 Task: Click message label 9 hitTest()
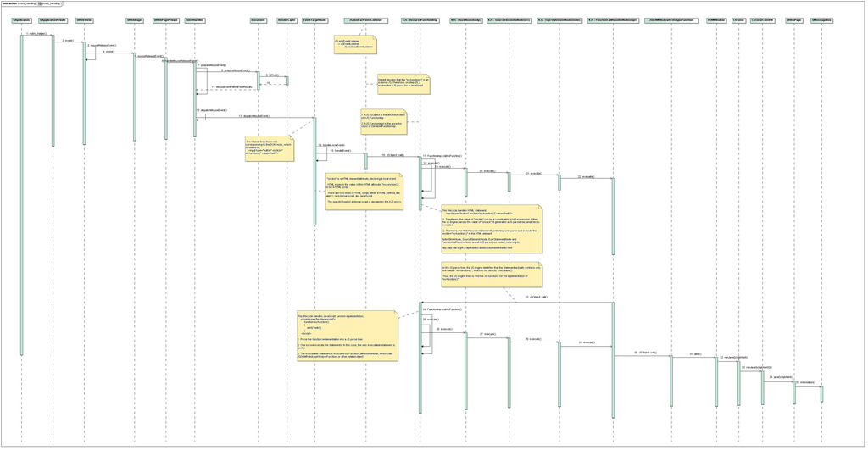tap(272, 75)
